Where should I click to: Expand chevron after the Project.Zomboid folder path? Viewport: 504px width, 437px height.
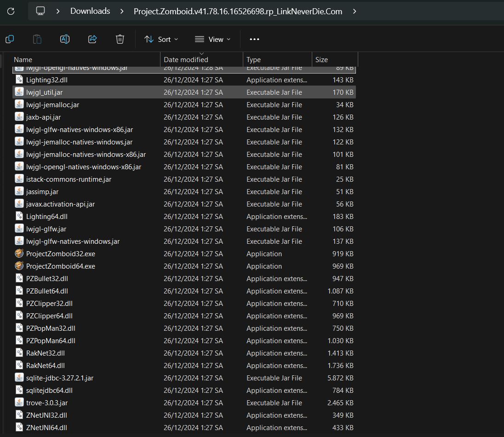pyautogui.click(x=355, y=11)
